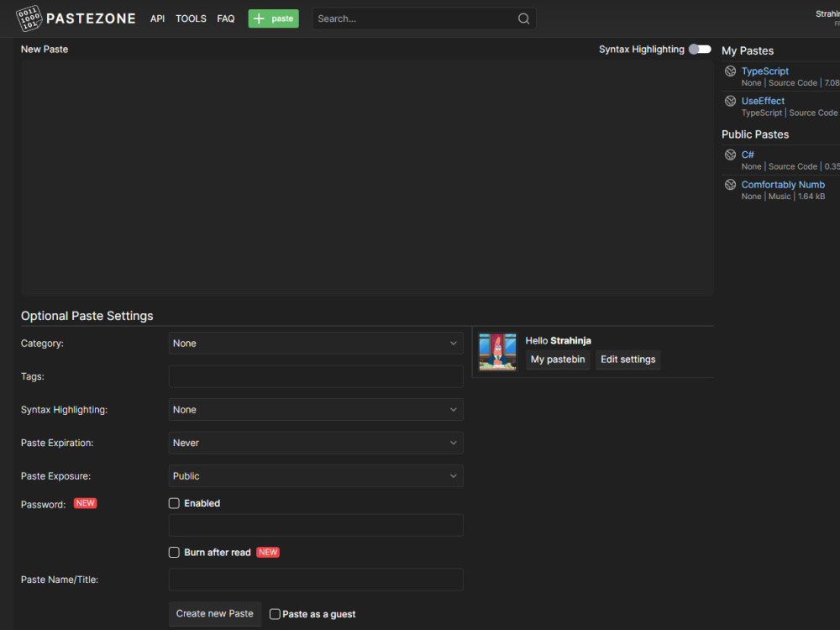Screen dimensions: 840x630
Task: Click into the New Paste text area
Action: (367, 177)
